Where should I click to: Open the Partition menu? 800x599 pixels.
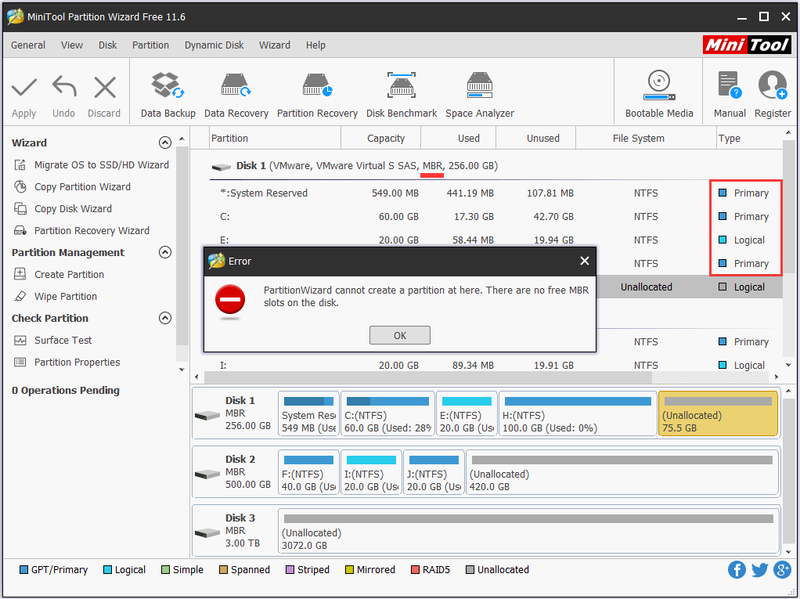151,45
